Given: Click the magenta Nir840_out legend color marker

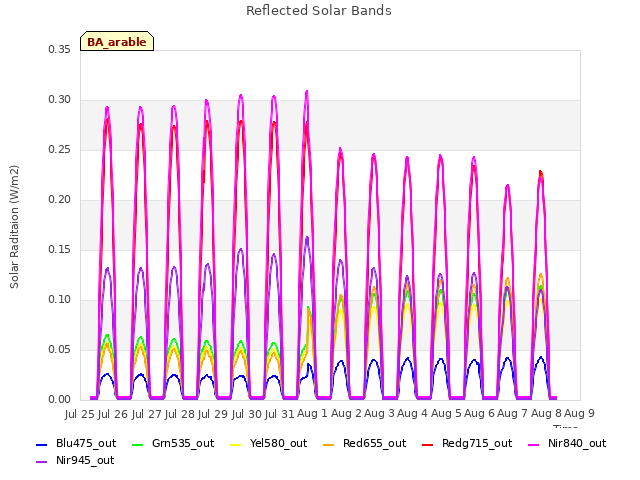Looking at the screenshot, I should pos(534,444).
